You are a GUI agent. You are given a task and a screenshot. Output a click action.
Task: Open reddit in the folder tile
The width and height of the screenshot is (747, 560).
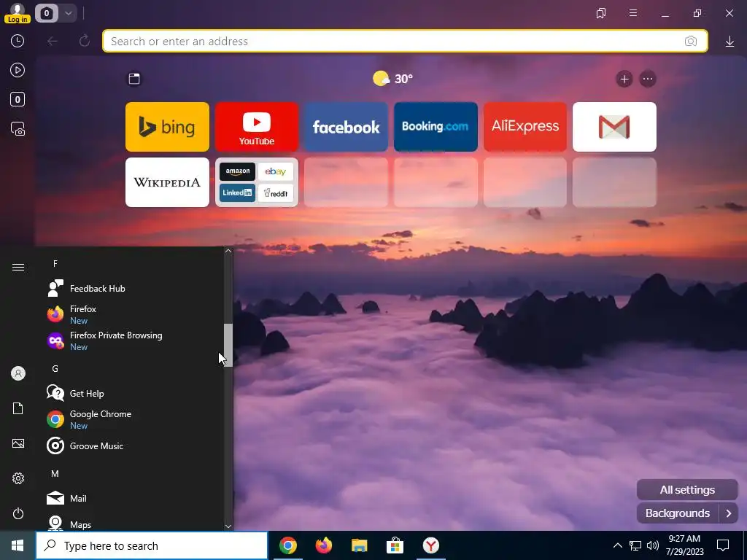coord(275,192)
